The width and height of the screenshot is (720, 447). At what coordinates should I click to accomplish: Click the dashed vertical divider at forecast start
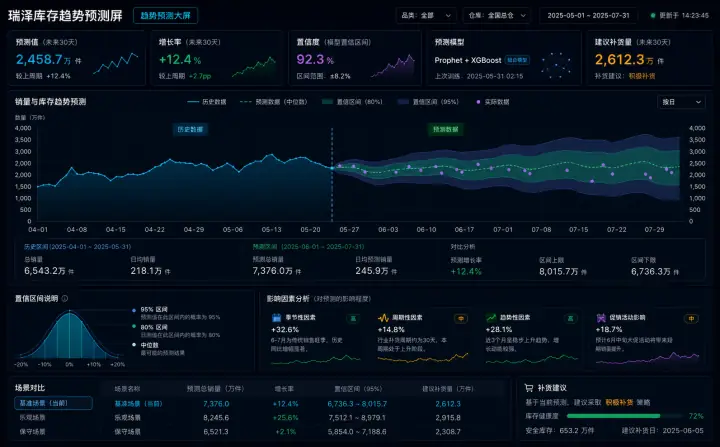(x=332, y=175)
